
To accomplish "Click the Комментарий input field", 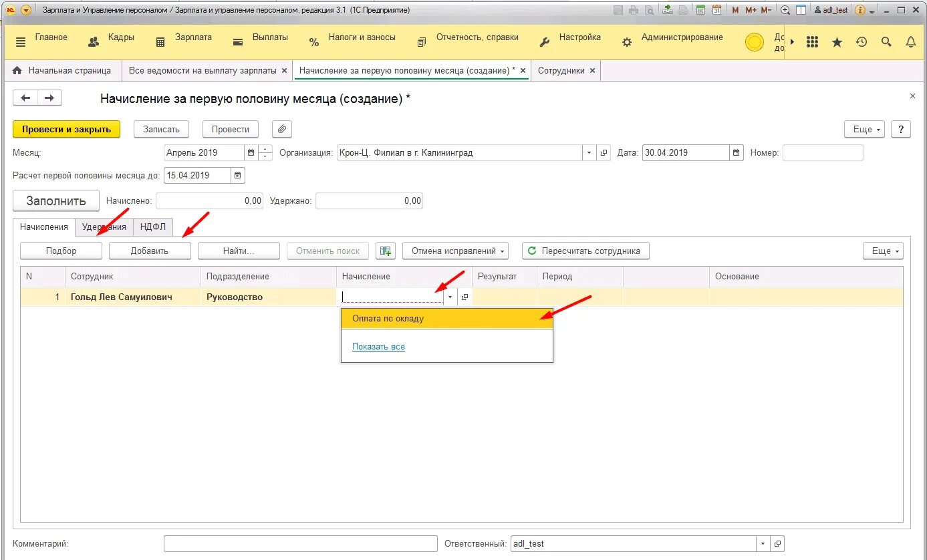I will click(x=301, y=544).
